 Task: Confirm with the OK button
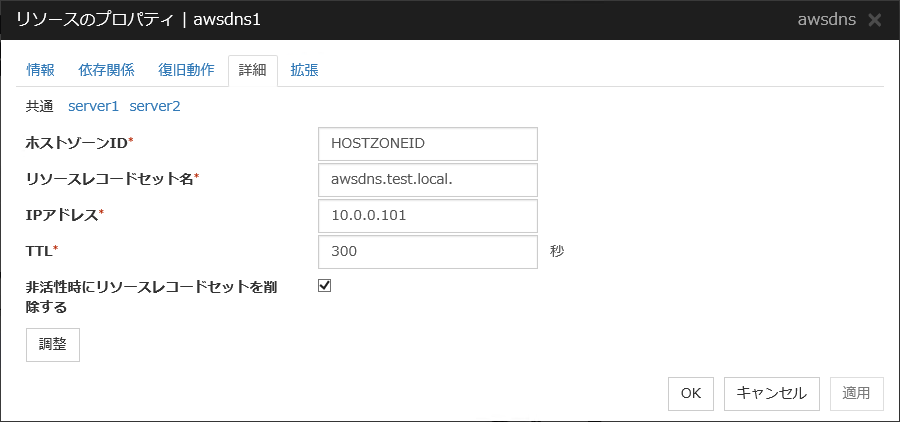(x=691, y=393)
